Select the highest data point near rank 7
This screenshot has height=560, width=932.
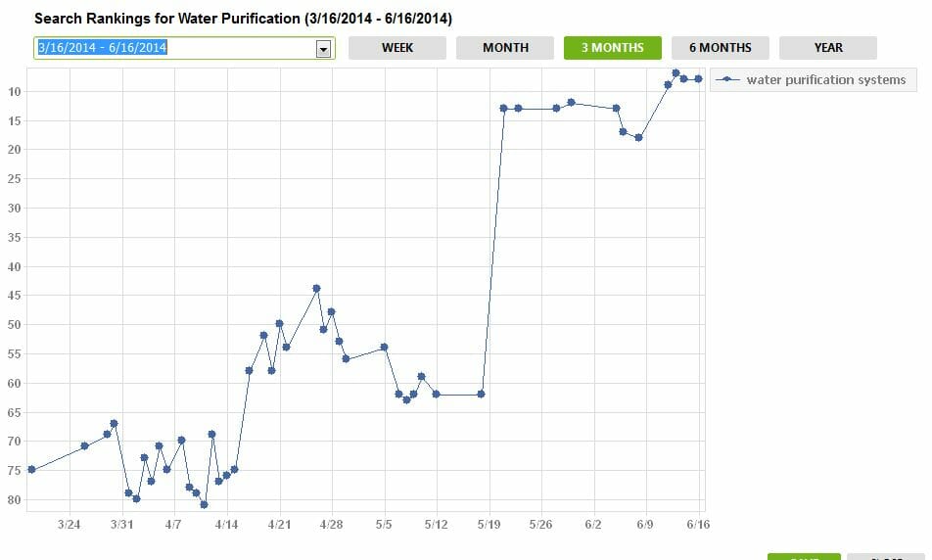pyautogui.click(x=676, y=73)
